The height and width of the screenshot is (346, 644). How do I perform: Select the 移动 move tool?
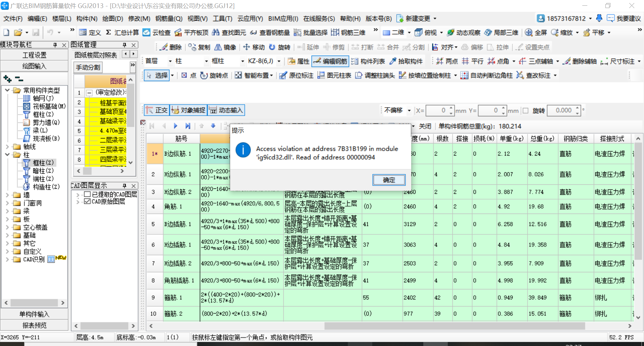click(254, 47)
